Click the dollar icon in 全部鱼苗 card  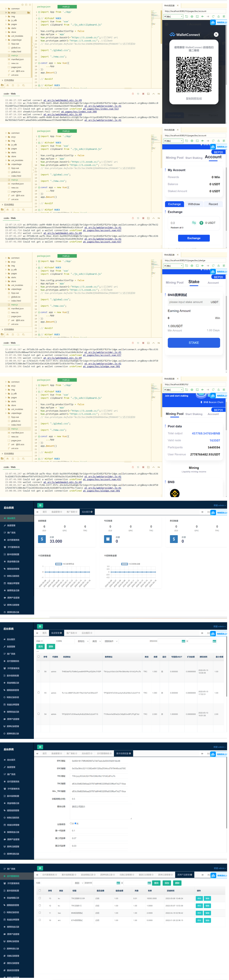[42, 539]
